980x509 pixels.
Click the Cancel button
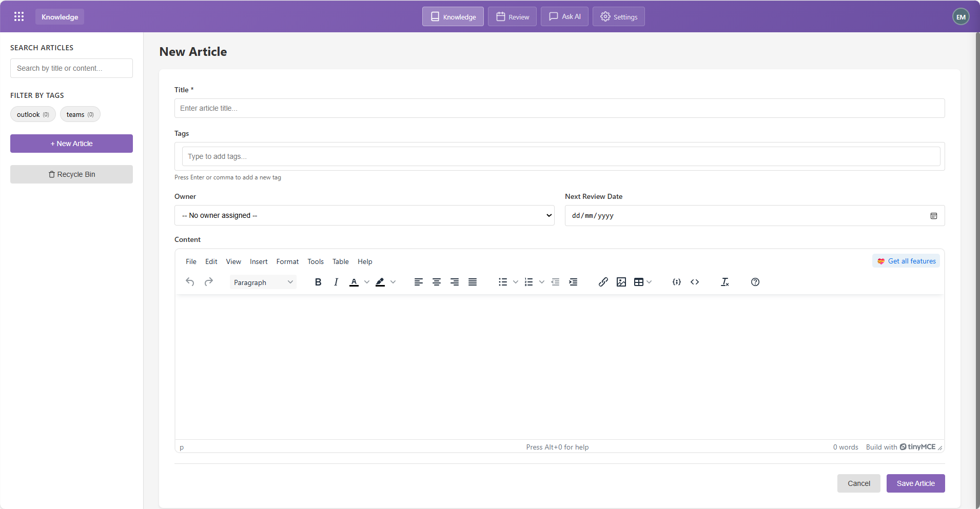click(x=859, y=483)
